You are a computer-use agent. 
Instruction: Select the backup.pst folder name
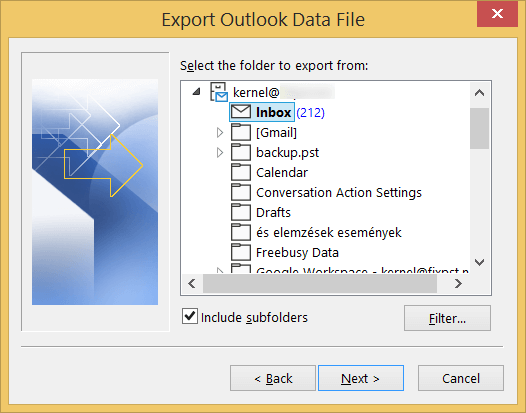(x=287, y=153)
